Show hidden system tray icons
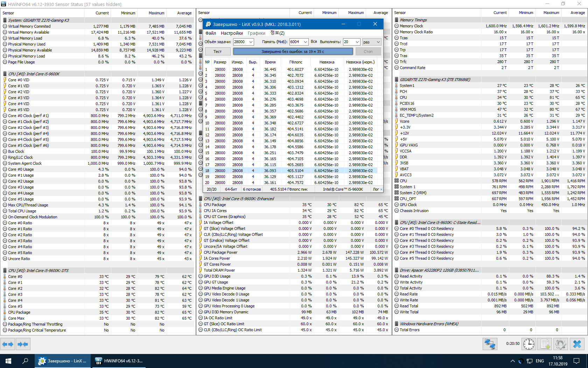The height and width of the screenshot is (368, 588). [x=513, y=361]
